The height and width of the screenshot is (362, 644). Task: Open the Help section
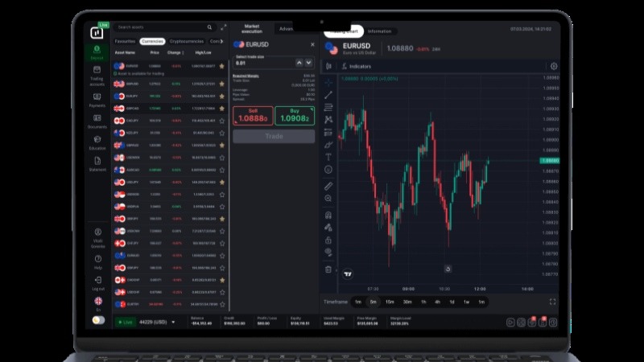[97, 262]
